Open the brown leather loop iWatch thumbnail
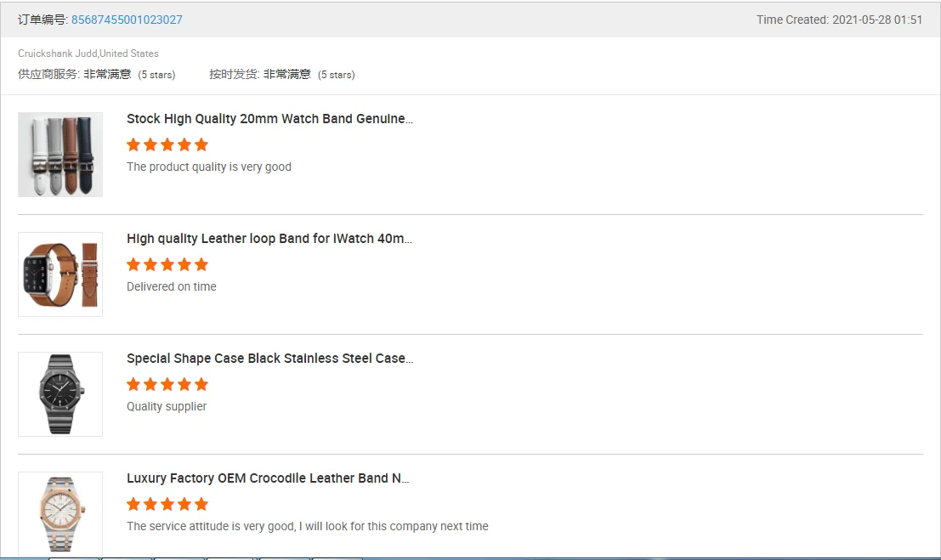The height and width of the screenshot is (560, 941). point(60,274)
